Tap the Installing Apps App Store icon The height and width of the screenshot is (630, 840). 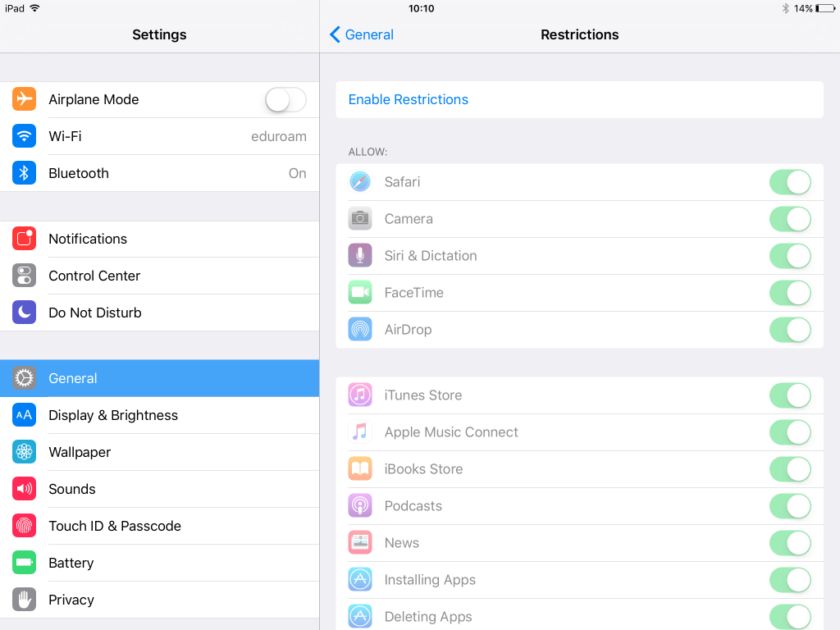[x=360, y=580]
